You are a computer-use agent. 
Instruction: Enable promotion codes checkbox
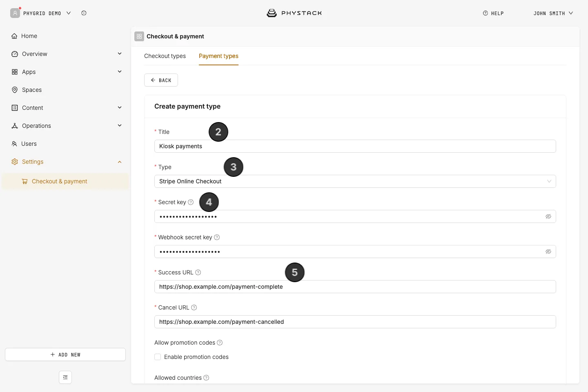click(158, 357)
